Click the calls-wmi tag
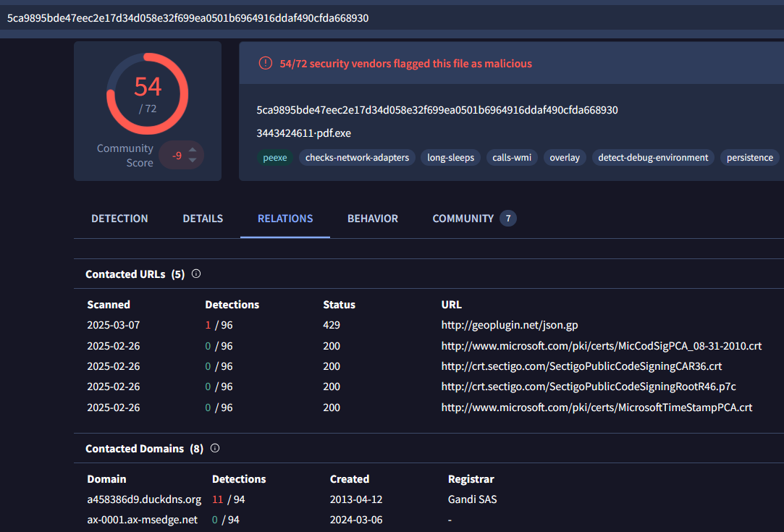Viewport: 784px width, 532px height. click(512, 157)
